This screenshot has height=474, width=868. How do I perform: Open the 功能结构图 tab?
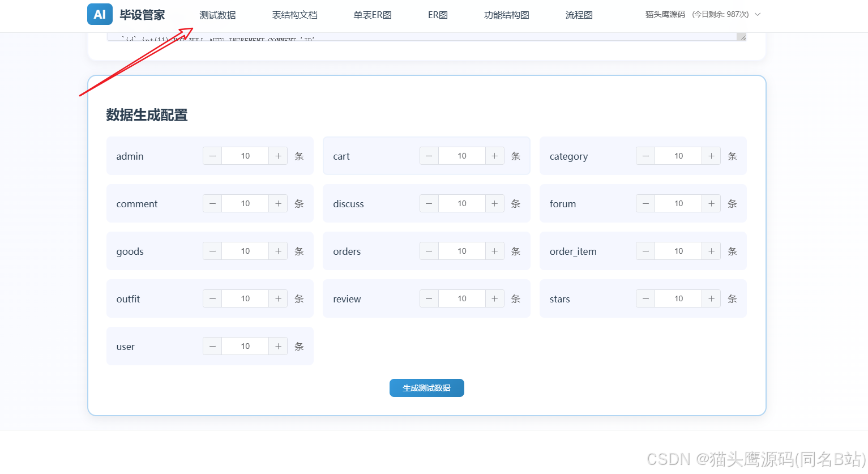click(506, 15)
